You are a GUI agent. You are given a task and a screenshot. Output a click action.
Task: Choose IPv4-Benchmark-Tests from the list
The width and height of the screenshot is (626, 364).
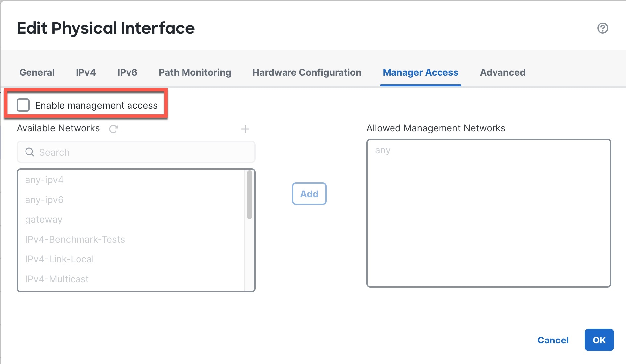pos(75,240)
